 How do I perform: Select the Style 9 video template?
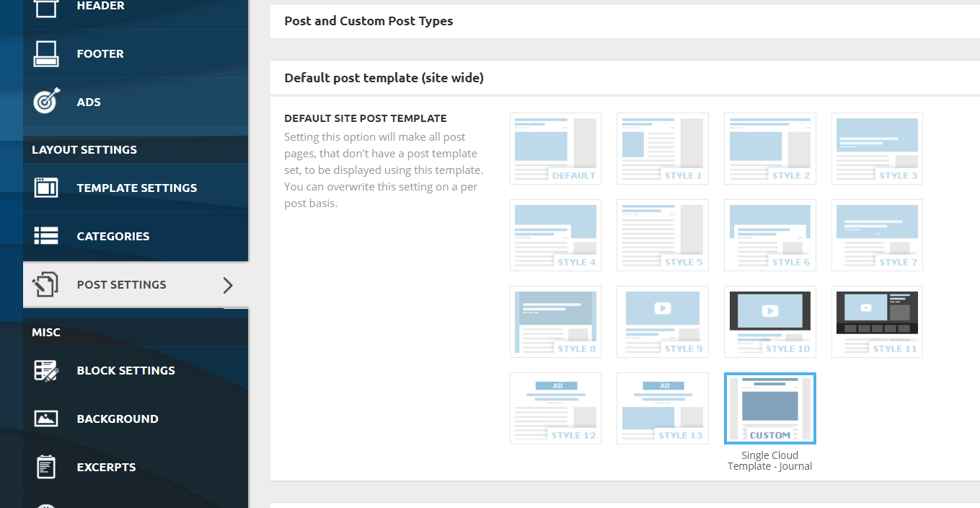[663, 322]
